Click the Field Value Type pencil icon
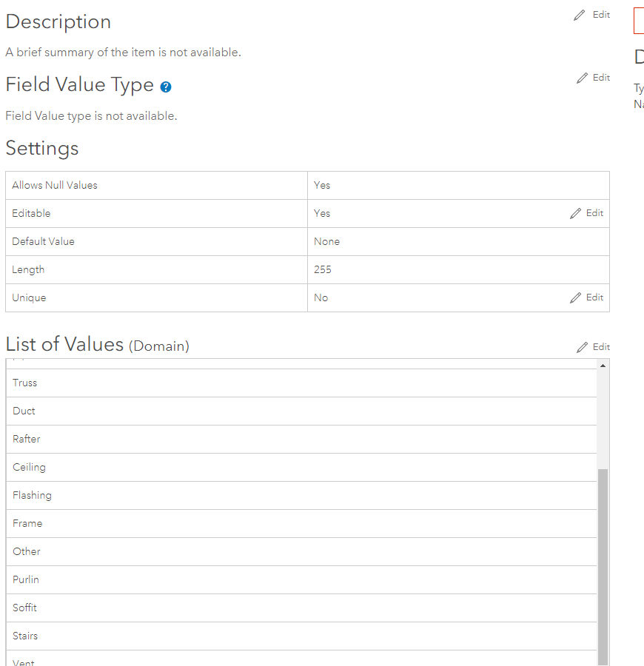 coord(583,78)
